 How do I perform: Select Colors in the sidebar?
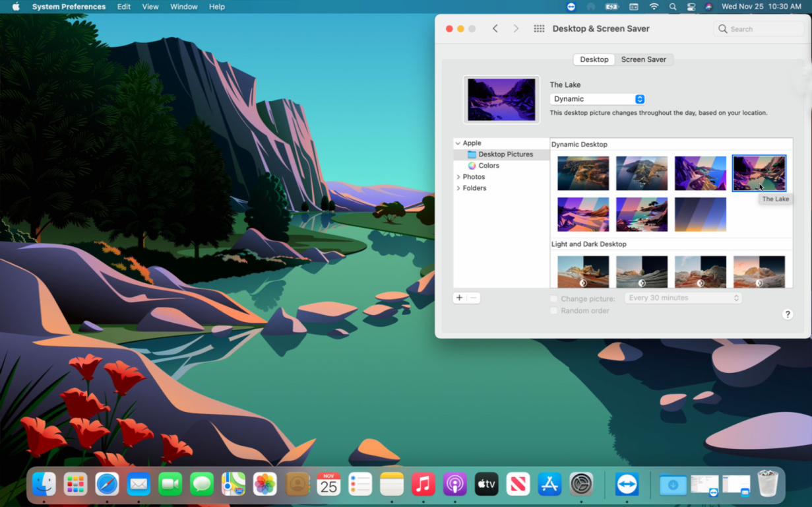click(x=488, y=166)
